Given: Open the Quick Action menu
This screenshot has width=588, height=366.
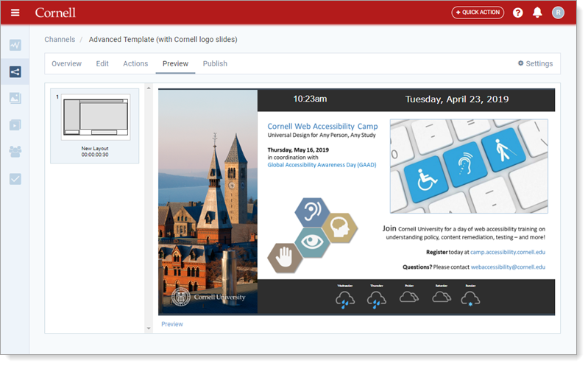Looking at the screenshot, I should point(478,13).
